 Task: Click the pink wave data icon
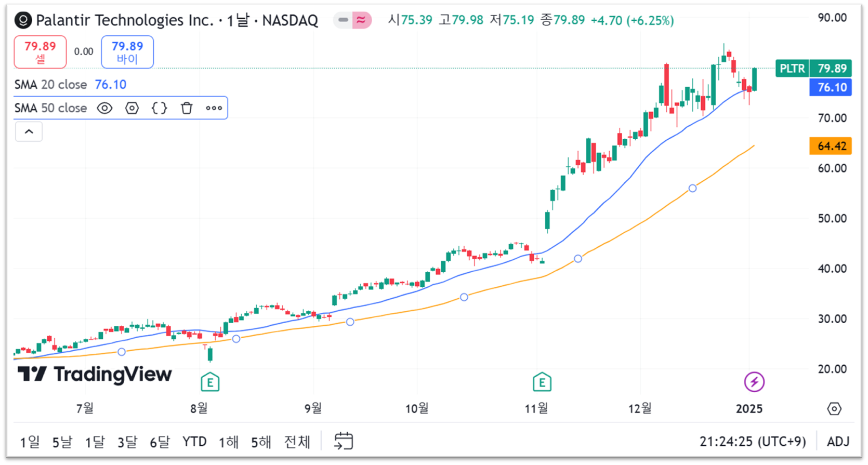point(361,20)
